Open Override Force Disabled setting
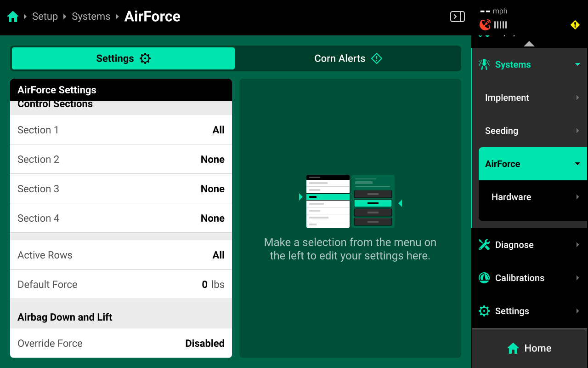Screen dimensions: 588x368 [121, 343]
